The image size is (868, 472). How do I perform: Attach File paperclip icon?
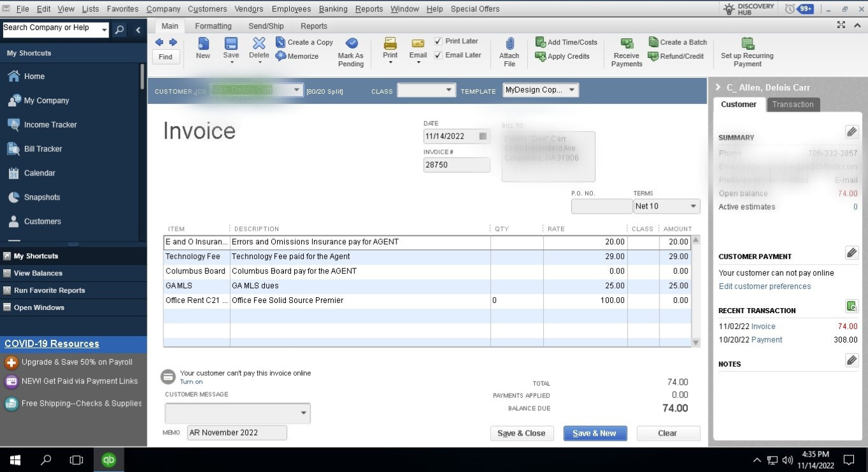509,43
